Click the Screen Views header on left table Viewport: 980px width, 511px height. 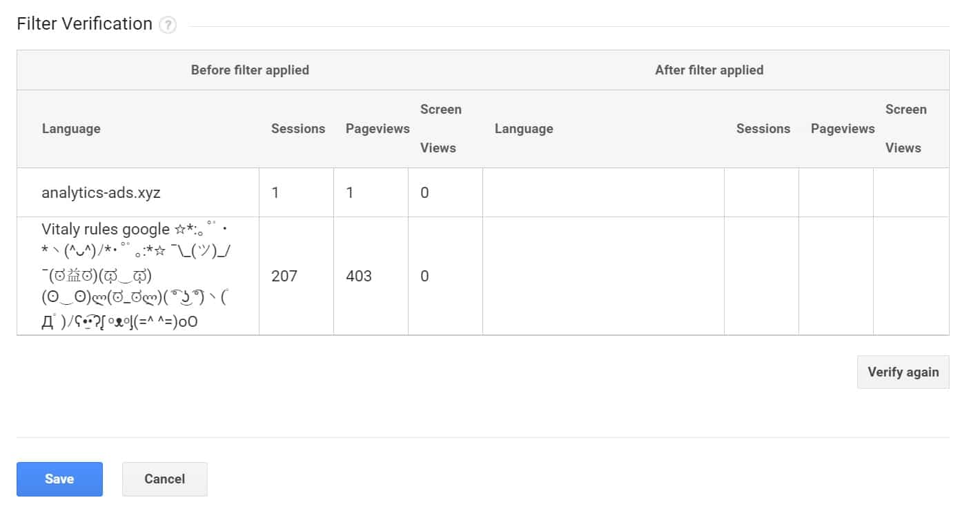click(440, 128)
